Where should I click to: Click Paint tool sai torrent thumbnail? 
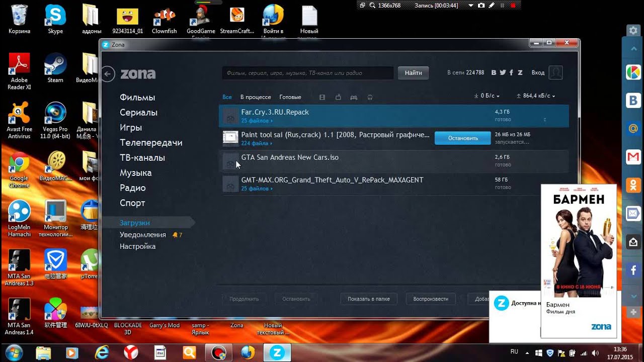click(x=230, y=138)
